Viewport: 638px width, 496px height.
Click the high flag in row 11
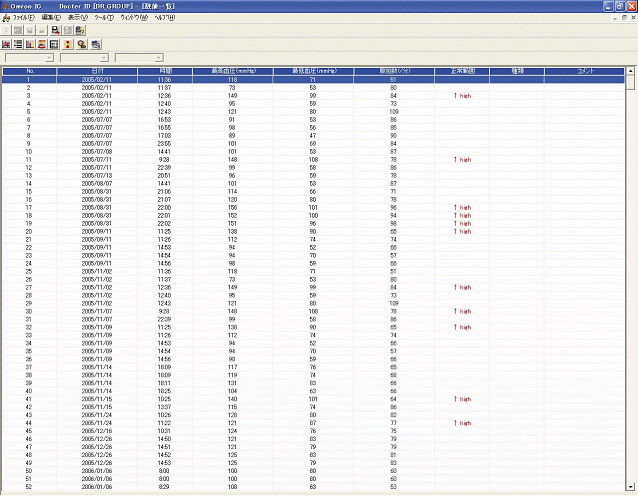pos(462,160)
